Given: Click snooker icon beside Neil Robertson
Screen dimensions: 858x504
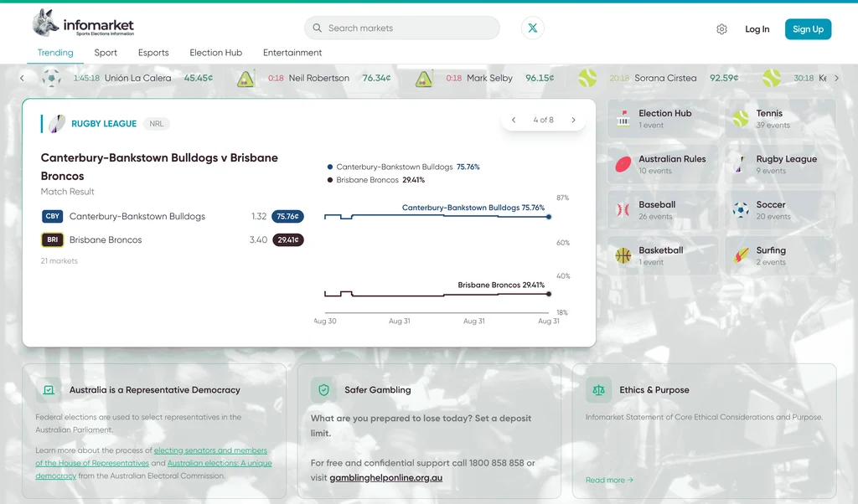Looking at the screenshot, I should pos(246,79).
